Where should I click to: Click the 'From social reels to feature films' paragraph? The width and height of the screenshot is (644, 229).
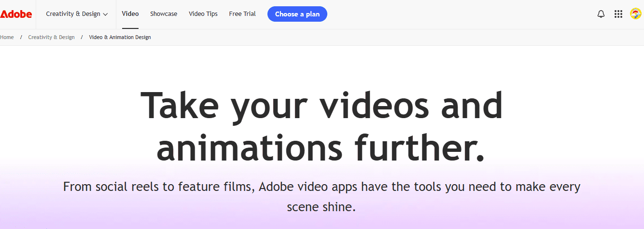(x=322, y=197)
